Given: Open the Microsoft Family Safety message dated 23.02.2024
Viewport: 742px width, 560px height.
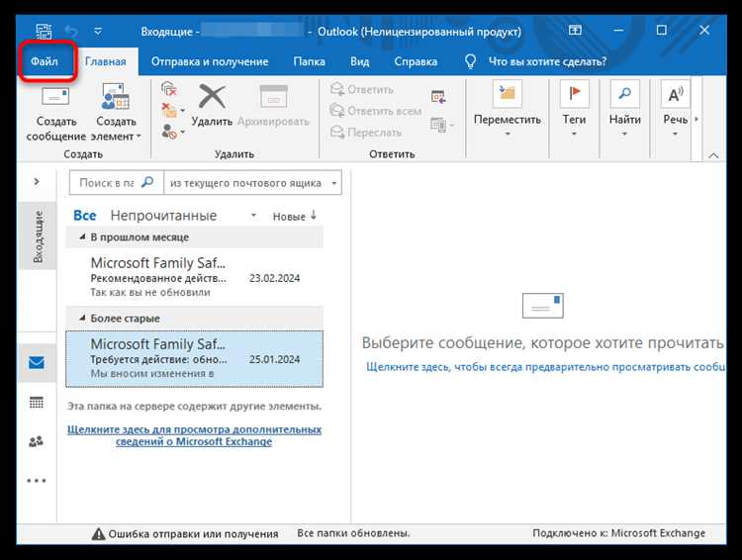Looking at the screenshot, I should click(195, 277).
